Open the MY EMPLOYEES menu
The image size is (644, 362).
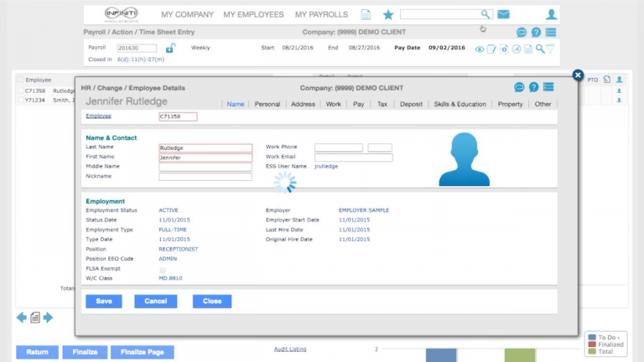(253, 15)
